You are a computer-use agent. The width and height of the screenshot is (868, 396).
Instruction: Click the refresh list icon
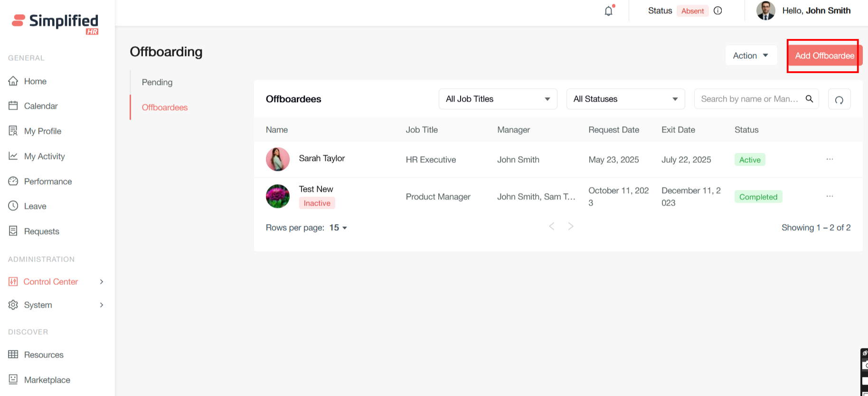[839, 99]
